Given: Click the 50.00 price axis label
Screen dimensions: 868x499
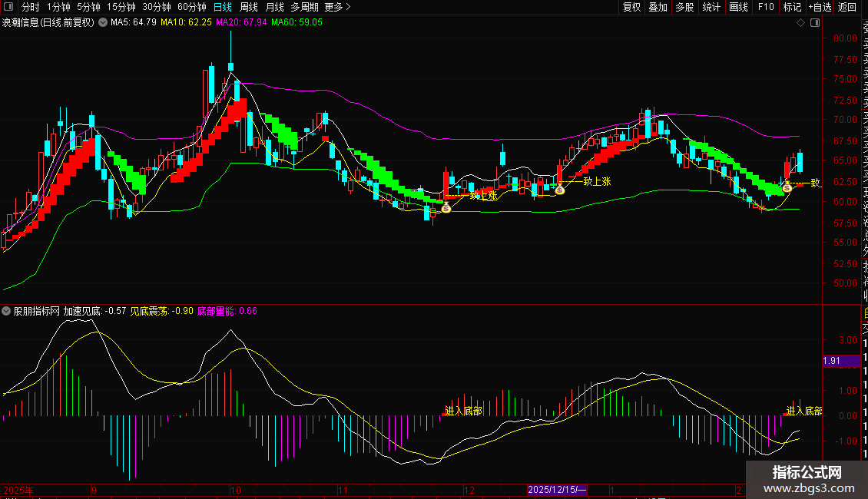Looking at the screenshot, I should 845,283.
